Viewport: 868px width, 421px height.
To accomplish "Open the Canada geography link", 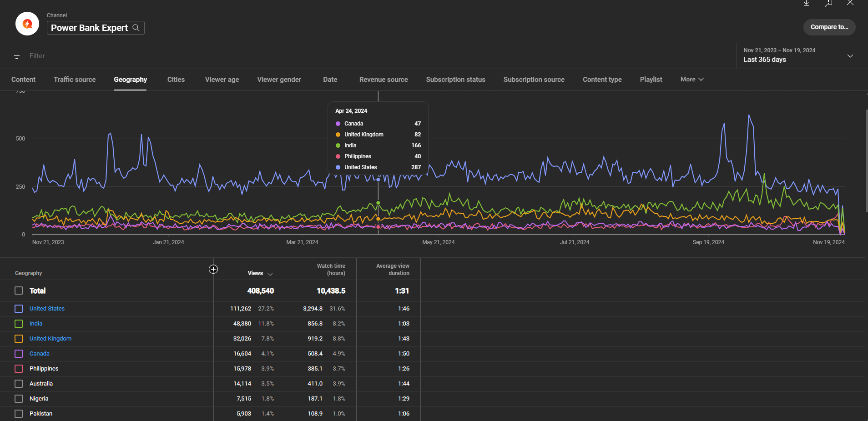I will pos(40,354).
